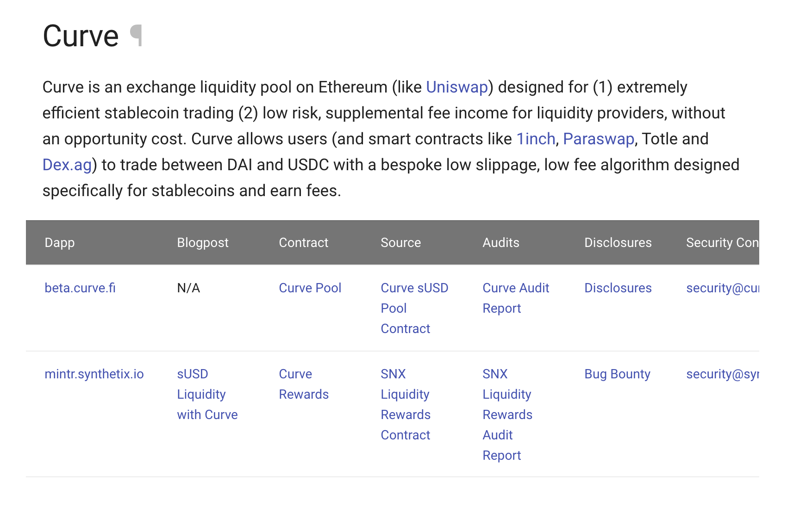The width and height of the screenshot is (812, 506).
Task: Email the security@curve contact link
Action: pos(722,288)
